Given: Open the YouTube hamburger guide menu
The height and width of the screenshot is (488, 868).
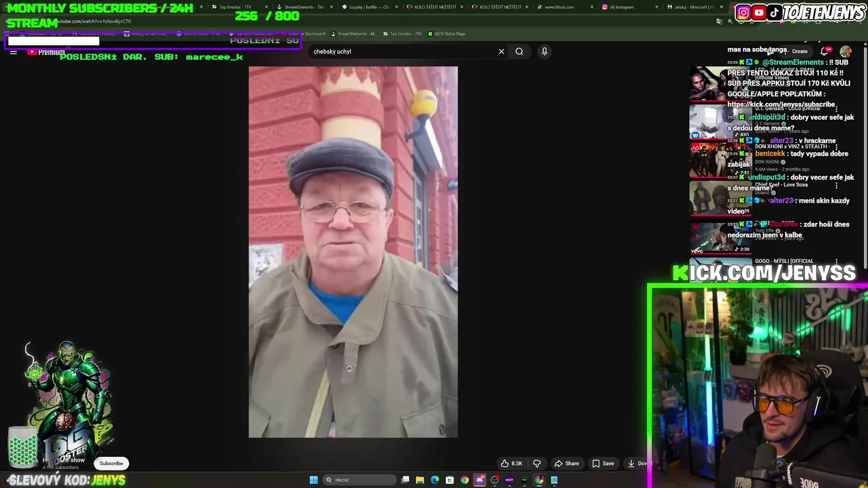Looking at the screenshot, I should (x=13, y=52).
